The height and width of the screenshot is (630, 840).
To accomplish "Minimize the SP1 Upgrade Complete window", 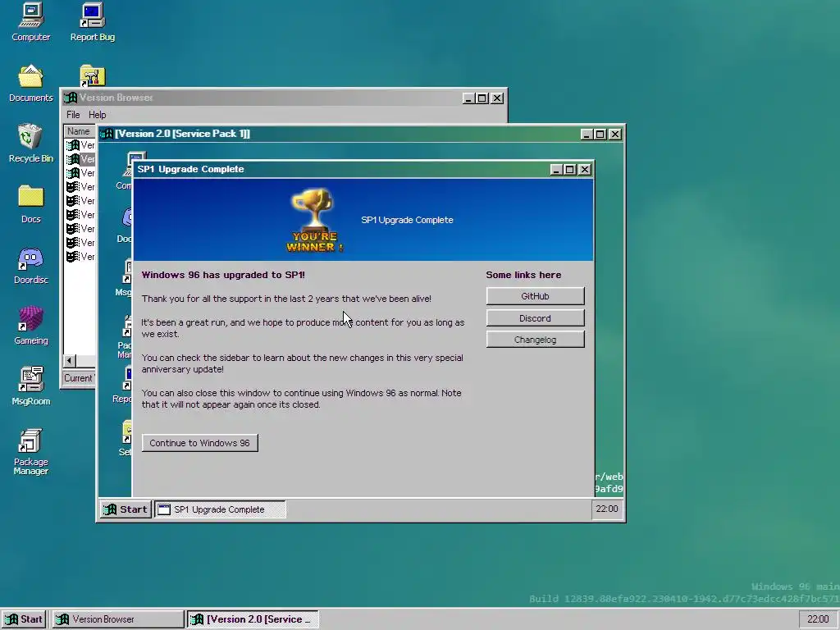I will [556, 170].
